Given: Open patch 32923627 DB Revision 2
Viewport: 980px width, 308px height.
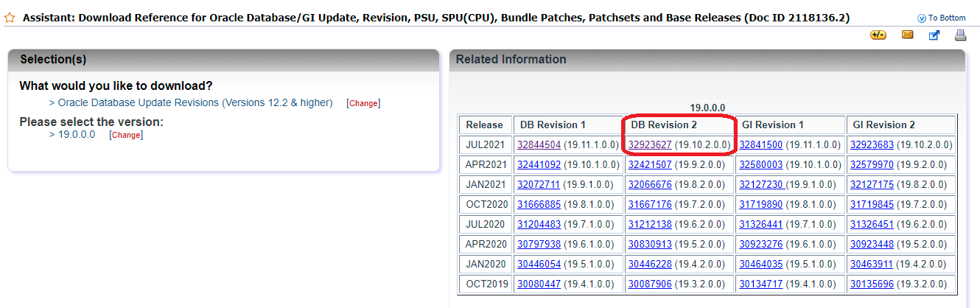Looking at the screenshot, I should tap(649, 145).
